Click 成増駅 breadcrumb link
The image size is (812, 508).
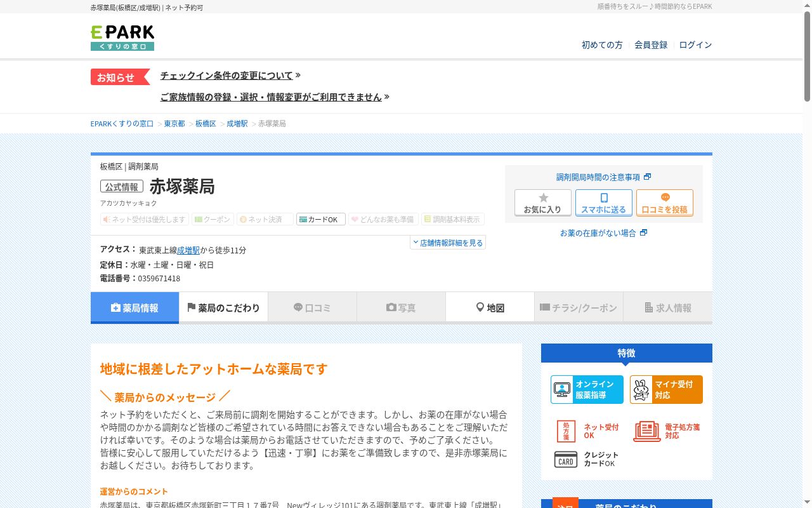click(x=237, y=124)
